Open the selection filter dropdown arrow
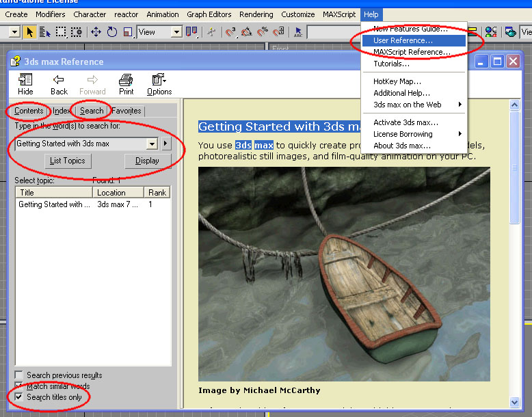The width and height of the screenshot is (532, 417). (x=14, y=32)
